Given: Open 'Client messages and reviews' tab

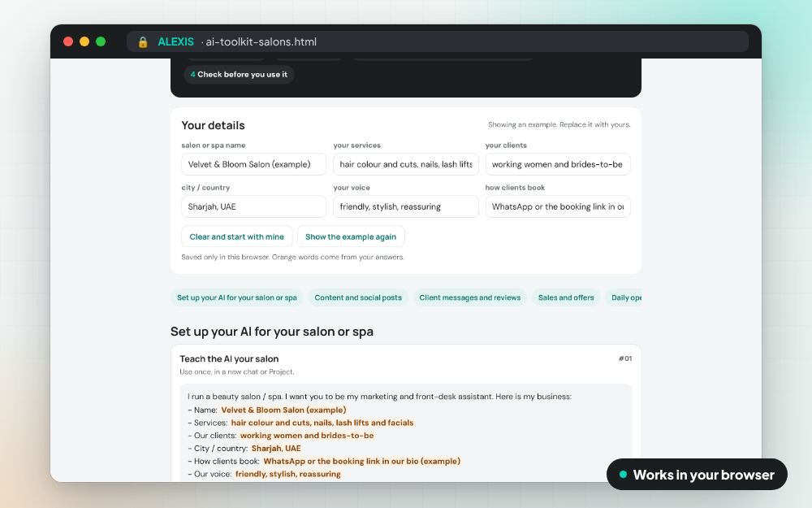Looking at the screenshot, I should [x=469, y=297].
